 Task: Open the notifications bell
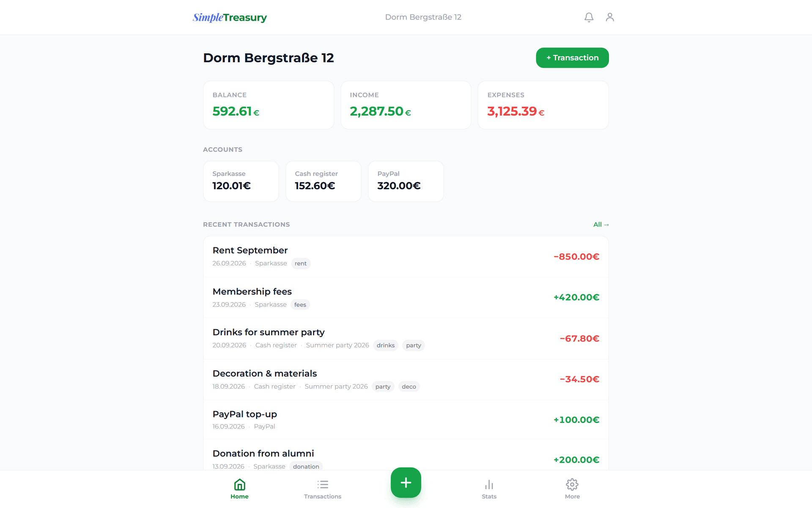tap(589, 17)
